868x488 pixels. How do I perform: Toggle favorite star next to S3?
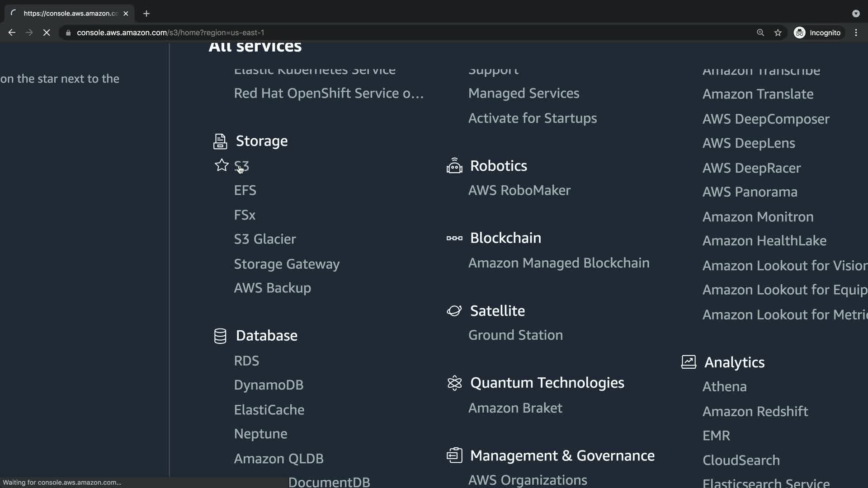point(222,165)
